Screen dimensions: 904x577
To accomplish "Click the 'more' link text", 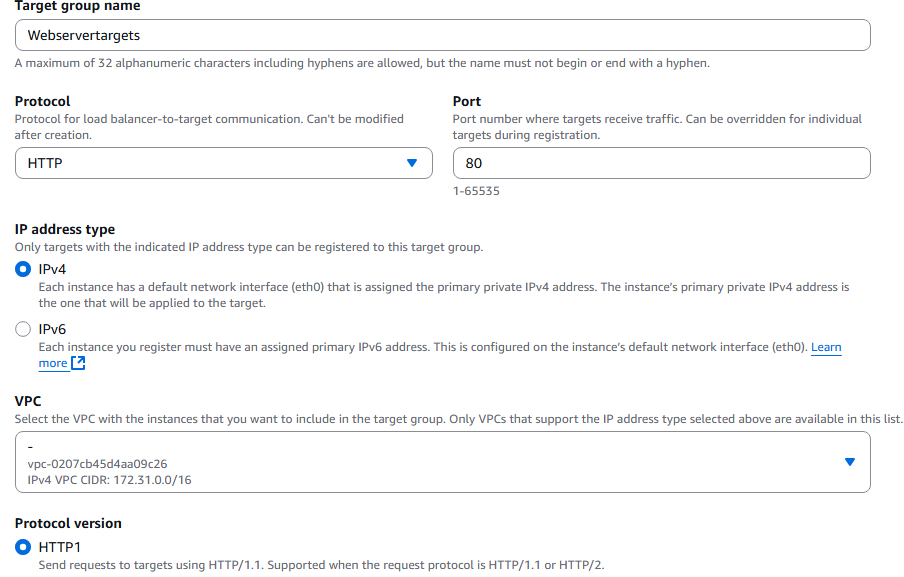I will (53, 363).
